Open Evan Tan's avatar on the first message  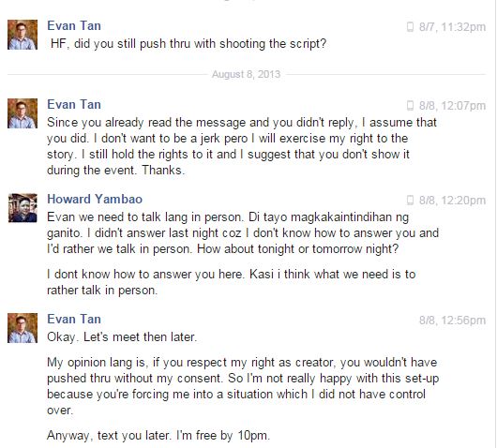23,35
